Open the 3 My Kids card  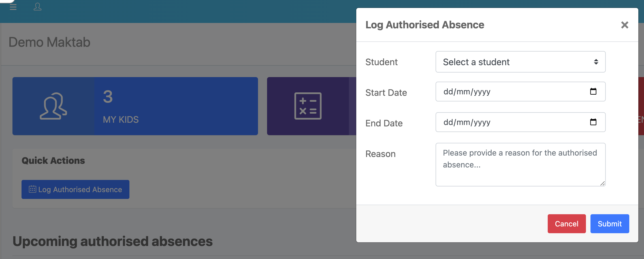(135, 106)
